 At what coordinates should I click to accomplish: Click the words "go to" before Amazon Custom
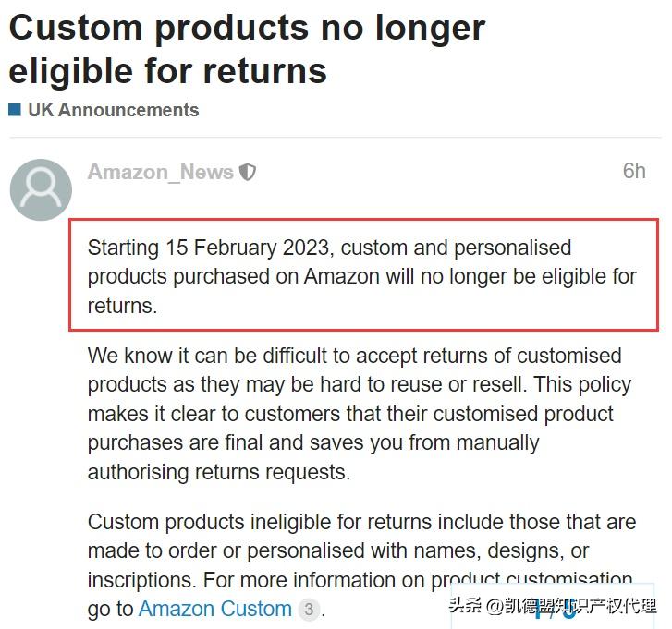(x=110, y=609)
